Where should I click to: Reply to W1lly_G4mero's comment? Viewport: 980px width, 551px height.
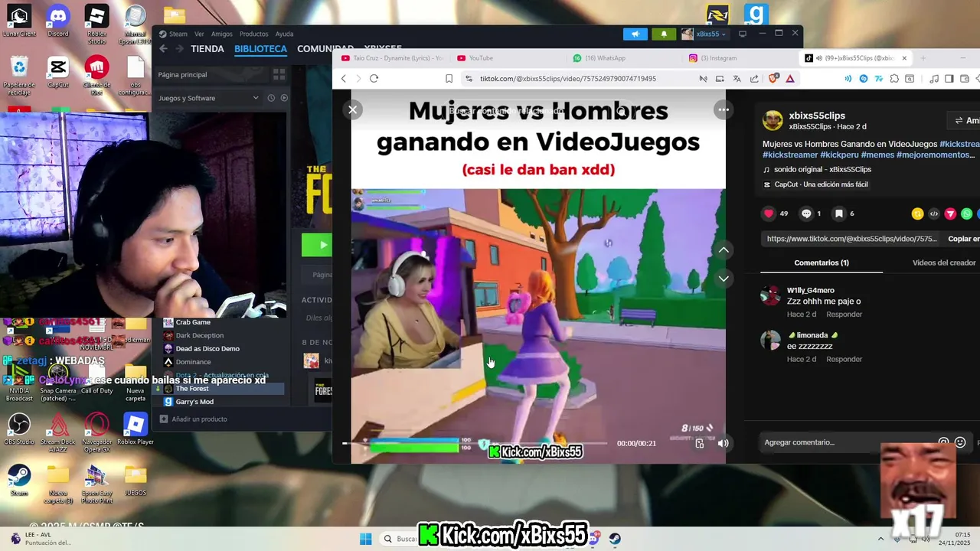844,315
